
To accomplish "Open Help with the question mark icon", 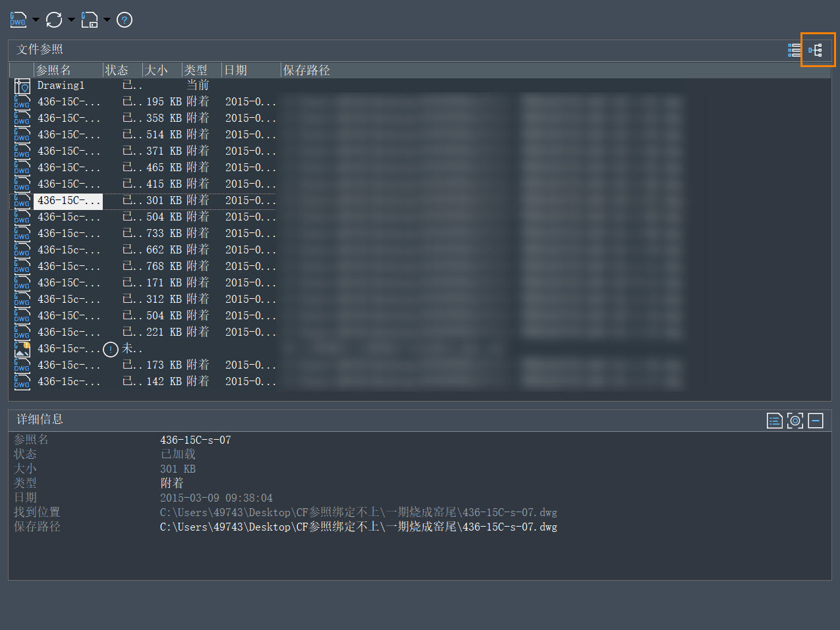I will [125, 20].
